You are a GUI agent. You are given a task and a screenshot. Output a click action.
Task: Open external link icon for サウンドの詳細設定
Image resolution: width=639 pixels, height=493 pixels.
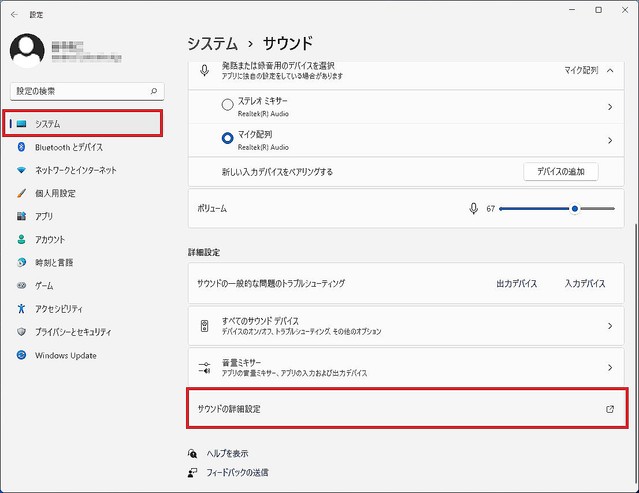pos(609,409)
